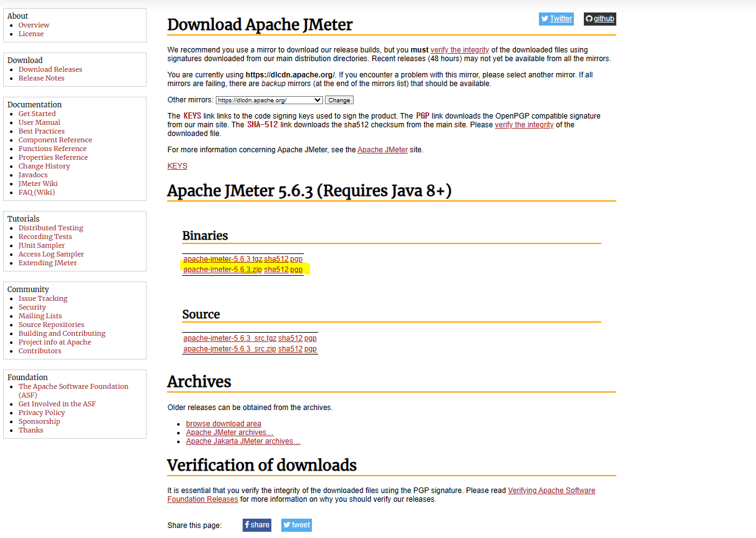Open the Apache JMeter site link
756x538 pixels.
(382, 150)
